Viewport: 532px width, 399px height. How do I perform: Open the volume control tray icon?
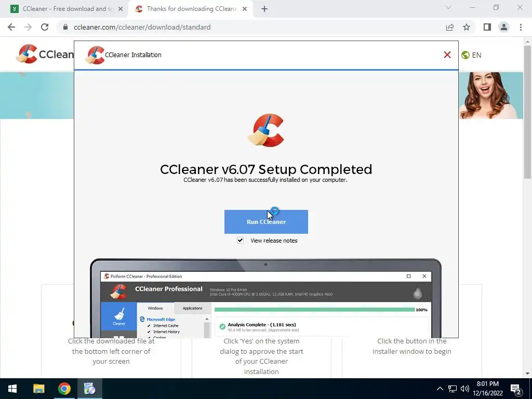tap(465, 389)
